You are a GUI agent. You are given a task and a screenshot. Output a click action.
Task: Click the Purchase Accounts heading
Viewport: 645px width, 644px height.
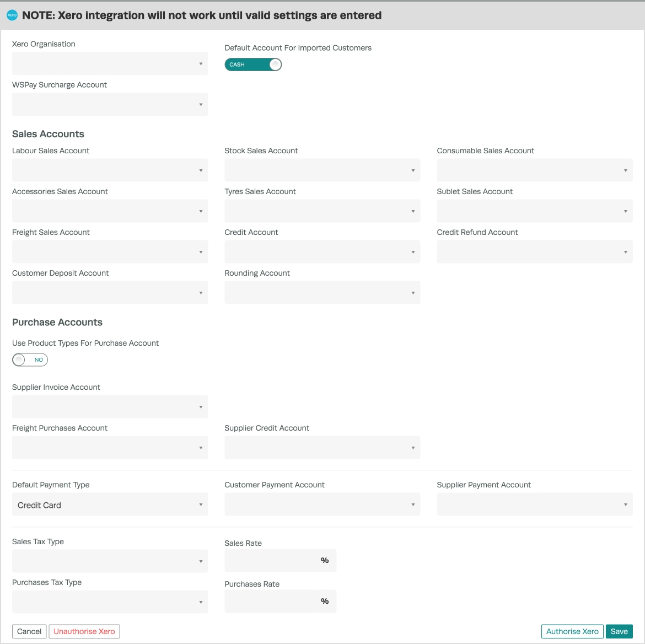pyautogui.click(x=57, y=322)
